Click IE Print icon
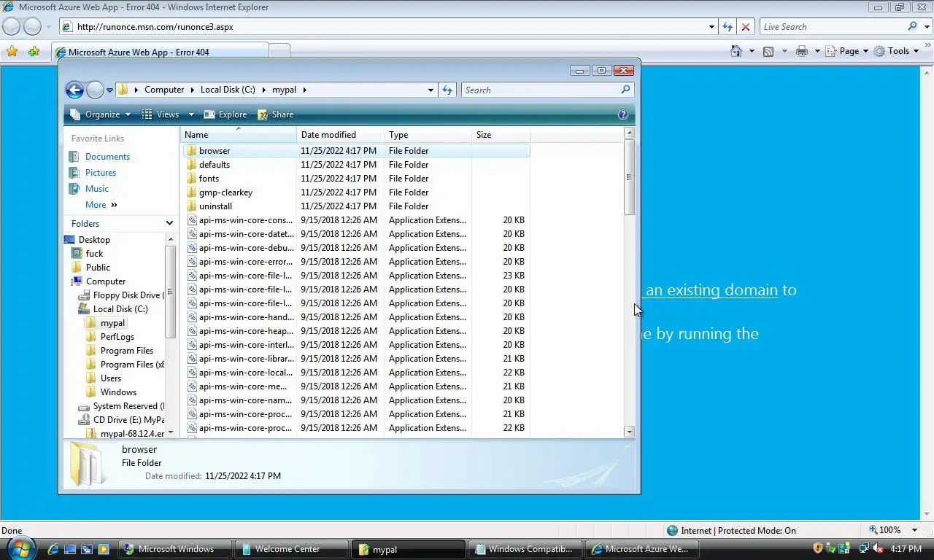This screenshot has width=934, height=560. pos(802,51)
